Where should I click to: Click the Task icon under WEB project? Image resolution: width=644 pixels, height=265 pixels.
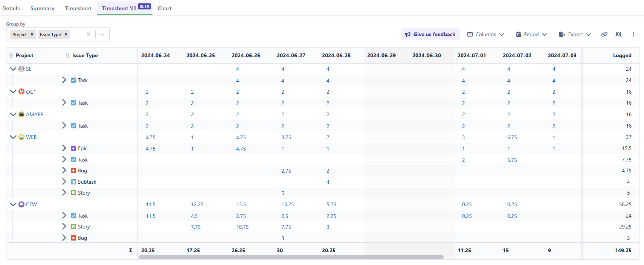(x=73, y=160)
